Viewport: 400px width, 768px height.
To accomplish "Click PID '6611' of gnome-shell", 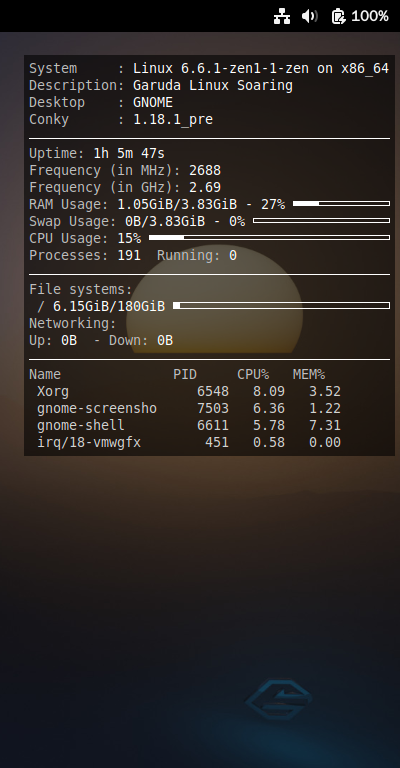I will pos(213,426).
